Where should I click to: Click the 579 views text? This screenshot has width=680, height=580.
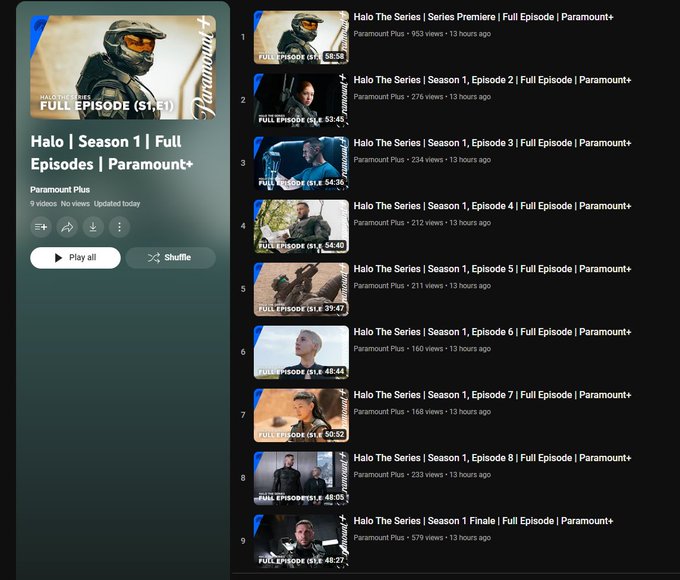(x=427, y=537)
